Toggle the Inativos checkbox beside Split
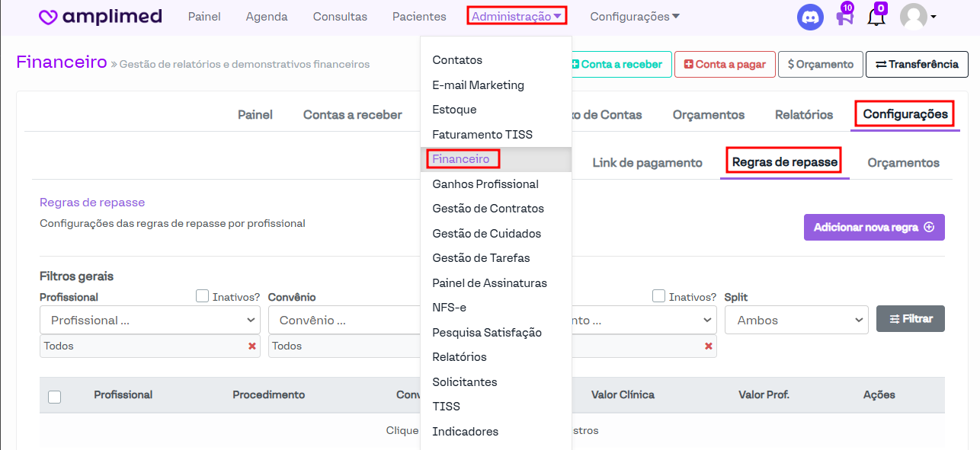 coord(659,296)
